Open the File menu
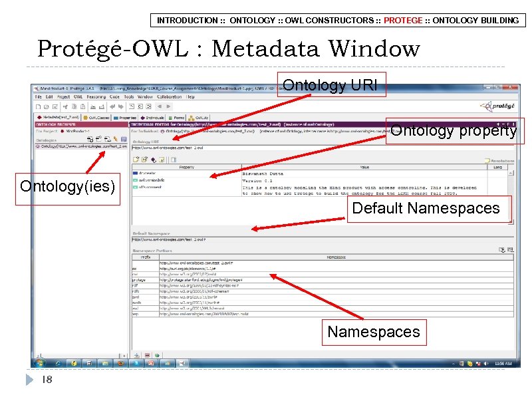This screenshot has width=532, height=399. click(x=38, y=96)
